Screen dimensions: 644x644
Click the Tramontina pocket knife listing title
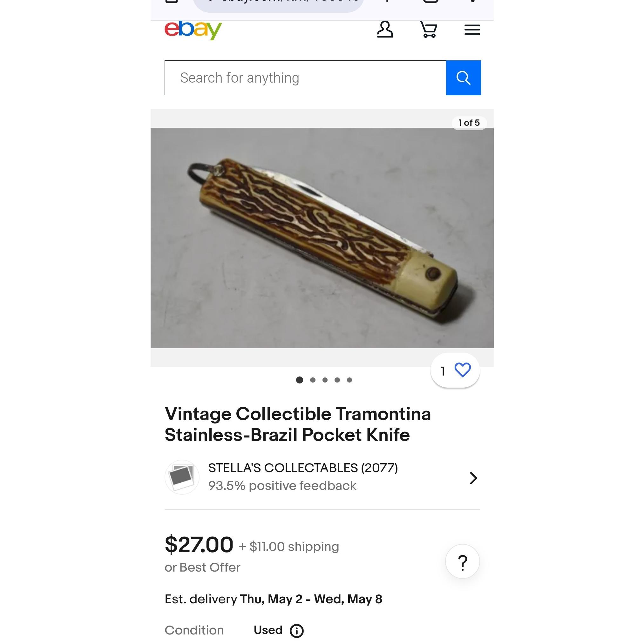pyautogui.click(x=297, y=424)
